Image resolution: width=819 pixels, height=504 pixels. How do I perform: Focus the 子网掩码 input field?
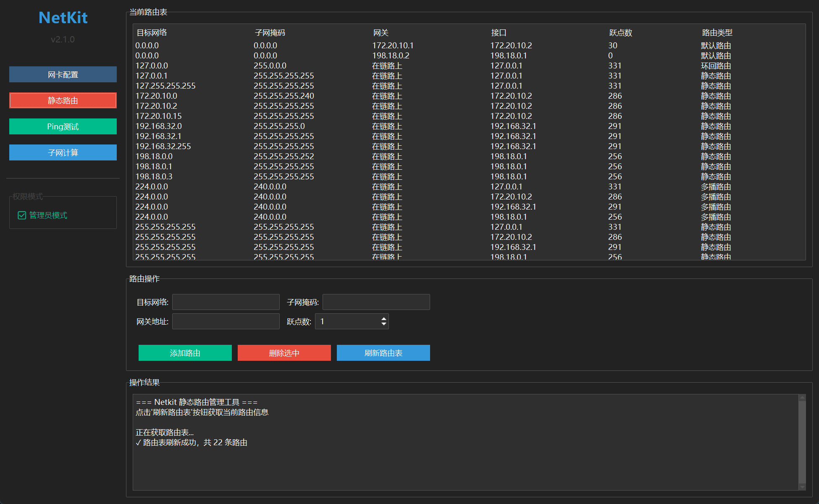pyautogui.click(x=376, y=302)
